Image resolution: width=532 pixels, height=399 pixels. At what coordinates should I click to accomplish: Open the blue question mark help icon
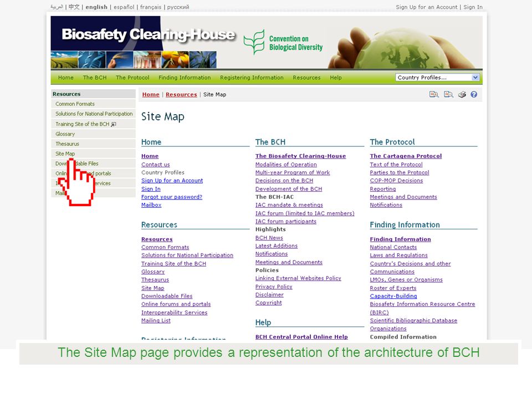pyautogui.click(x=474, y=94)
